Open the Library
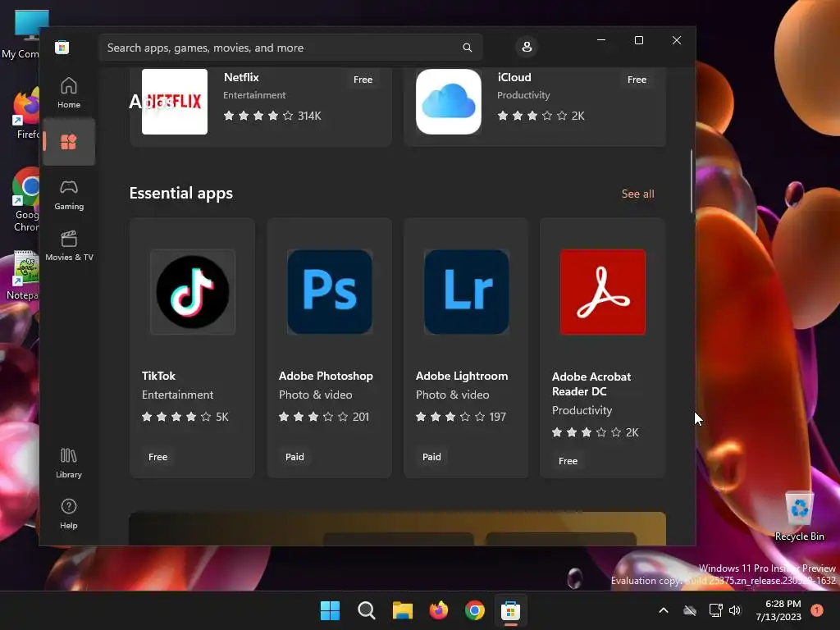The image size is (840, 630). click(69, 463)
